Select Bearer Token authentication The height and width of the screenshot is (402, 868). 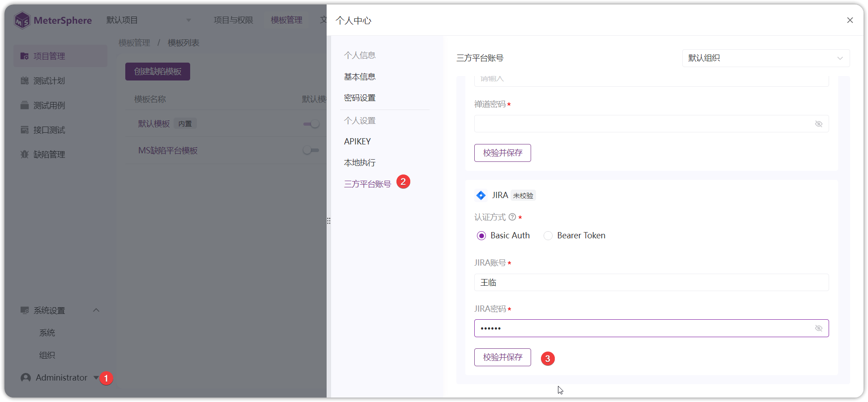(574, 236)
